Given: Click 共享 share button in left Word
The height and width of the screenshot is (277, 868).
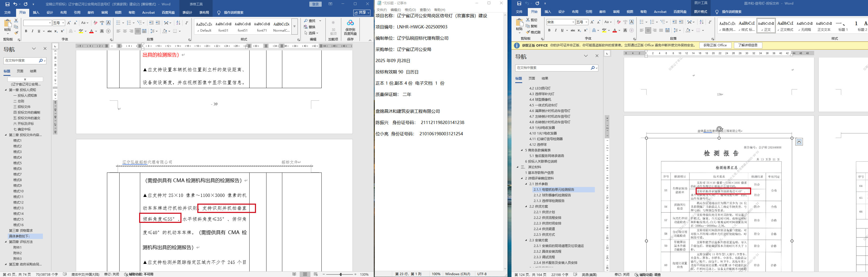Looking at the screenshot, I should click(x=362, y=12).
